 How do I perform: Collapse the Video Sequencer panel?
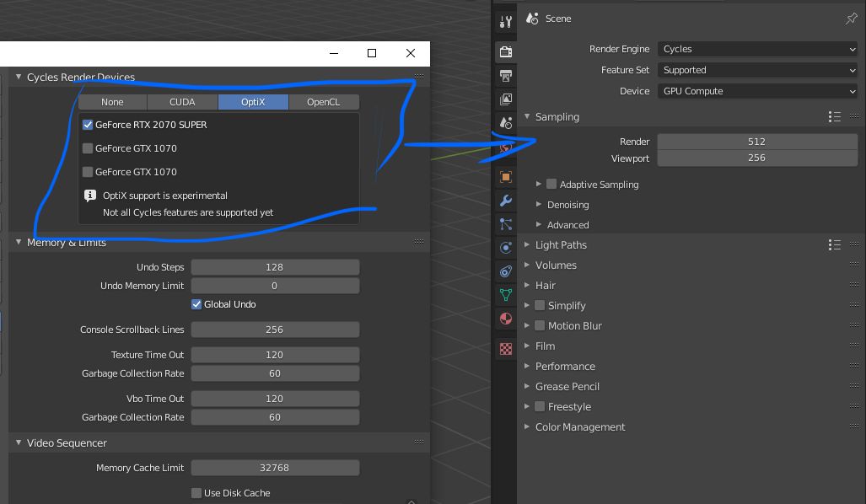click(x=19, y=442)
